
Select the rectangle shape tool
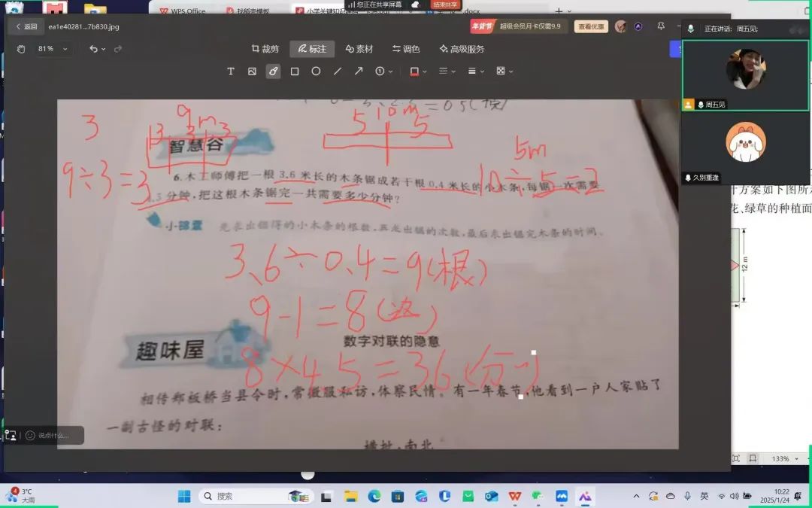click(x=295, y=71)
